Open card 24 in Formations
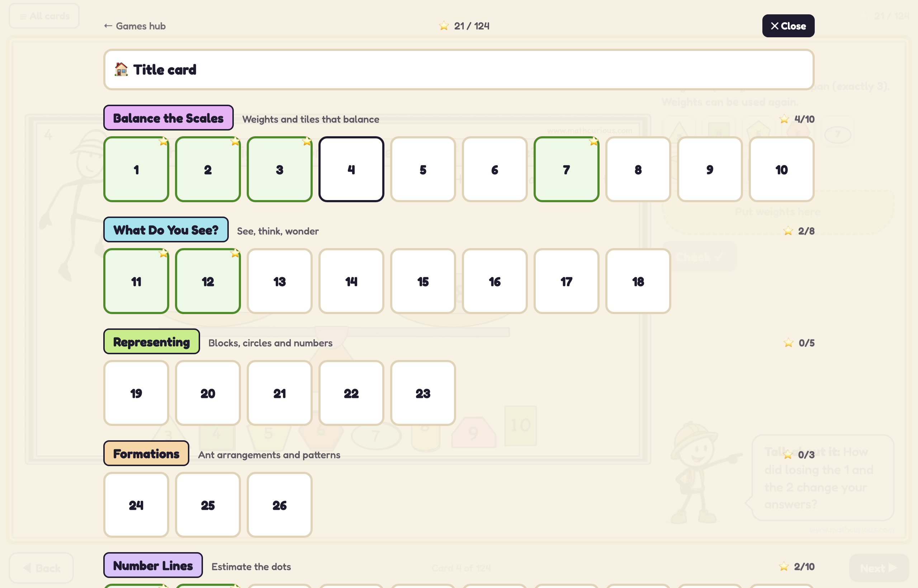The width and height of the screenshot is (918, 588). [x=136, y=505]
